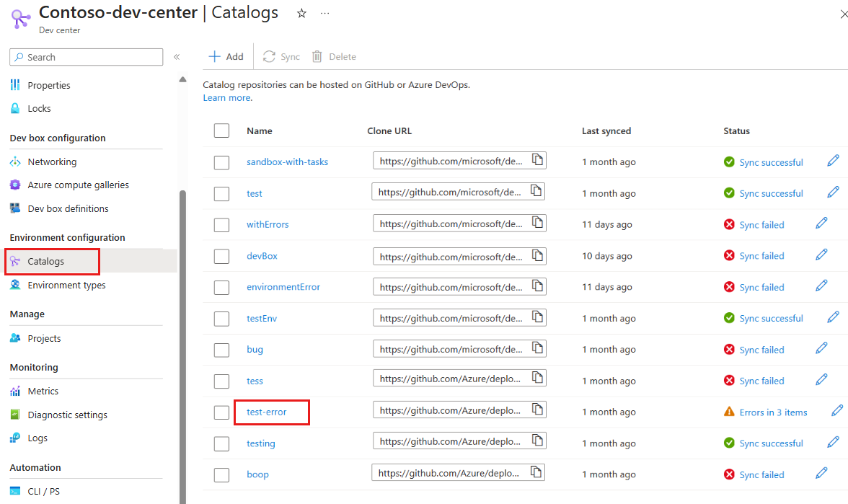Open the Learn more link
This screenshot has width=848, height=504.
[226, 98]
